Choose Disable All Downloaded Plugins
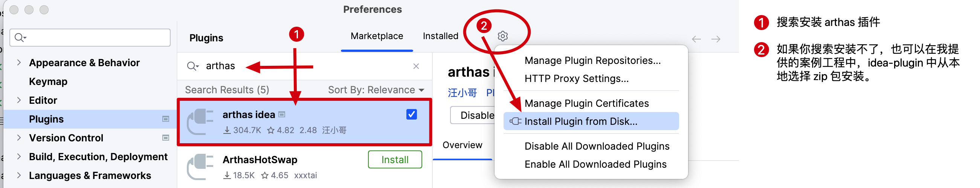The width and height of the screenshot is (980, 188). pyautogui.click(x=597, y=146)
